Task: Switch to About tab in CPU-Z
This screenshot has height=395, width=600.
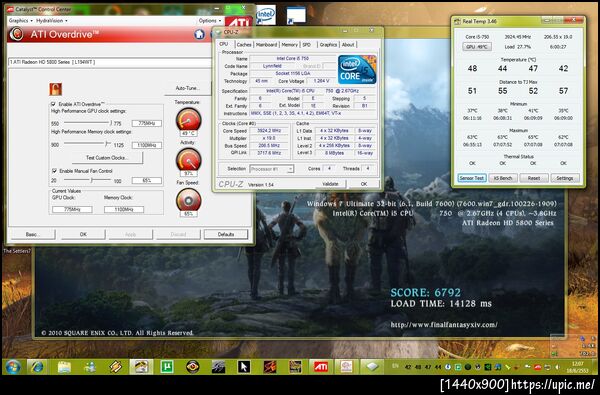Action: pyautogui.click(x=348, y=45)
